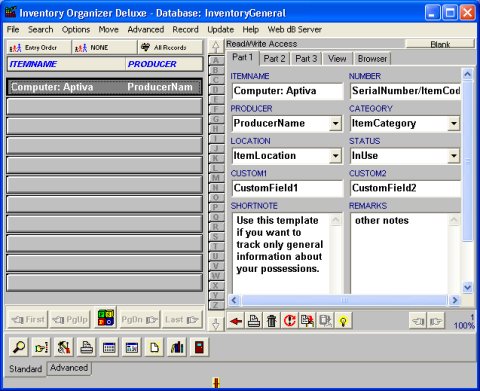The width and height of the screenshot is (480, 391).
Task: Click the horizontal scrollbar right arrow
Action: pyautogui.click(x=454, y=300)
